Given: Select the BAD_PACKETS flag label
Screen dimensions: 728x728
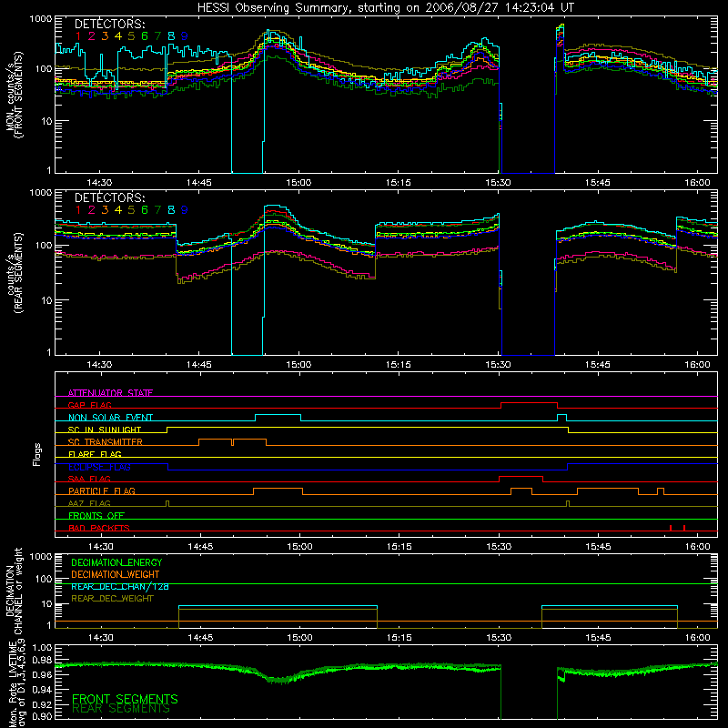Looking at the screenshot, I should coord(99,528).
